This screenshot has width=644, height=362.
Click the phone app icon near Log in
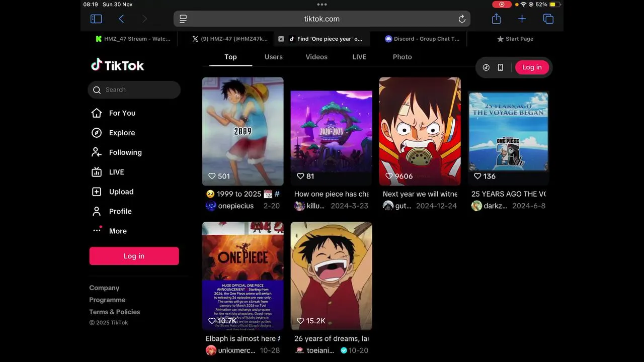tap(500, 67)
